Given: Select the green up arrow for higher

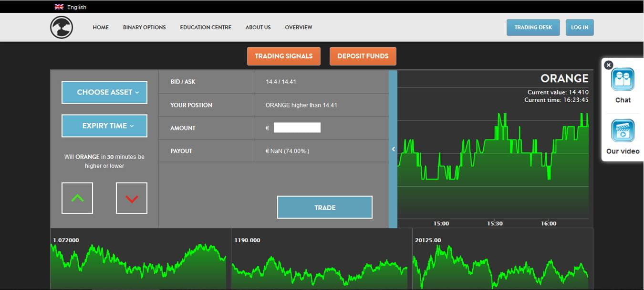Looking at the screenshot, I should pyautogui.click(x=77, y=198).
